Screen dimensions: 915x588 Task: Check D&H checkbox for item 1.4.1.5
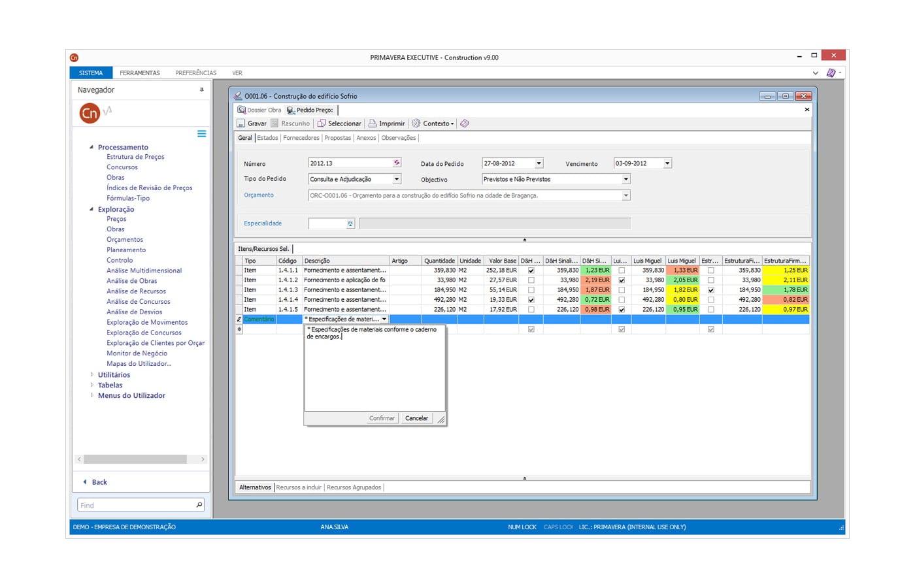(x=531, y=310)
